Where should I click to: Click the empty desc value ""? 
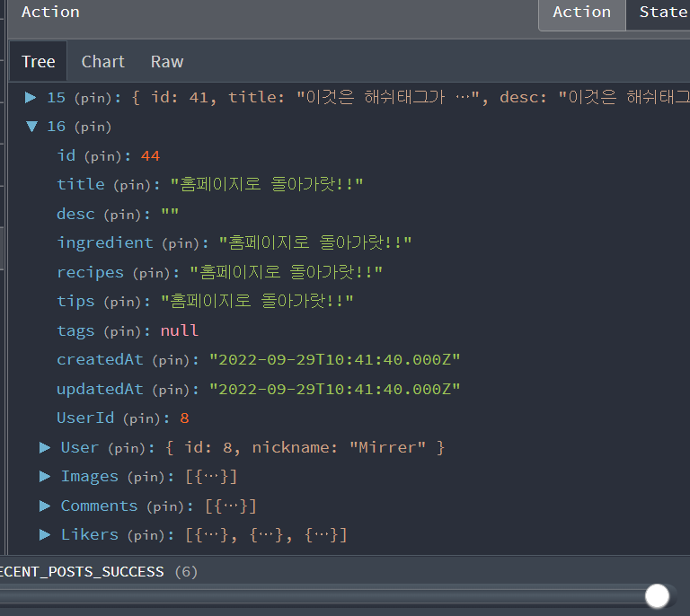click(170, 214)
